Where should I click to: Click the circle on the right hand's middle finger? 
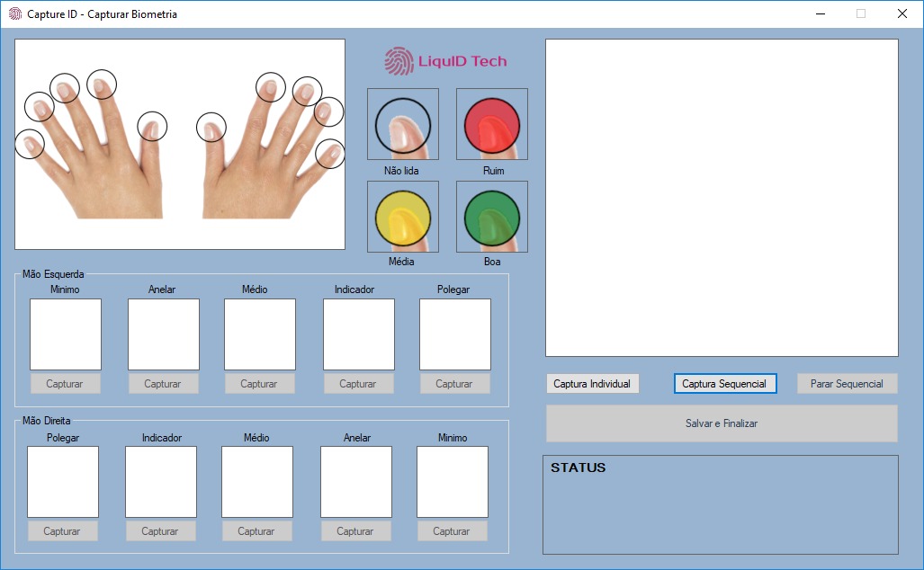pyautogui.click(x=307, y=92)
